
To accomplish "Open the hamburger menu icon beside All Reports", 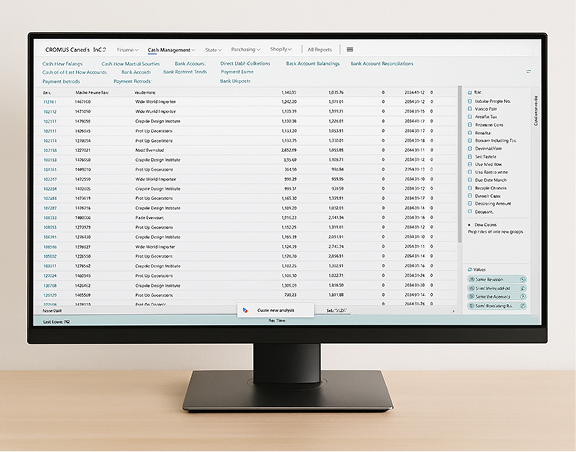I will pyautogui.click(x=350, y=49).
